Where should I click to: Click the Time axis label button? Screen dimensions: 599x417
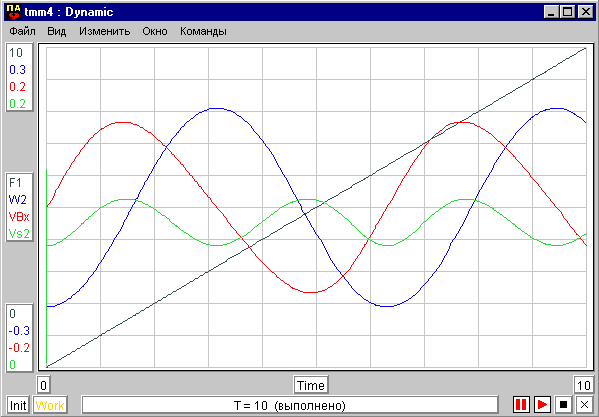point(311,385)
